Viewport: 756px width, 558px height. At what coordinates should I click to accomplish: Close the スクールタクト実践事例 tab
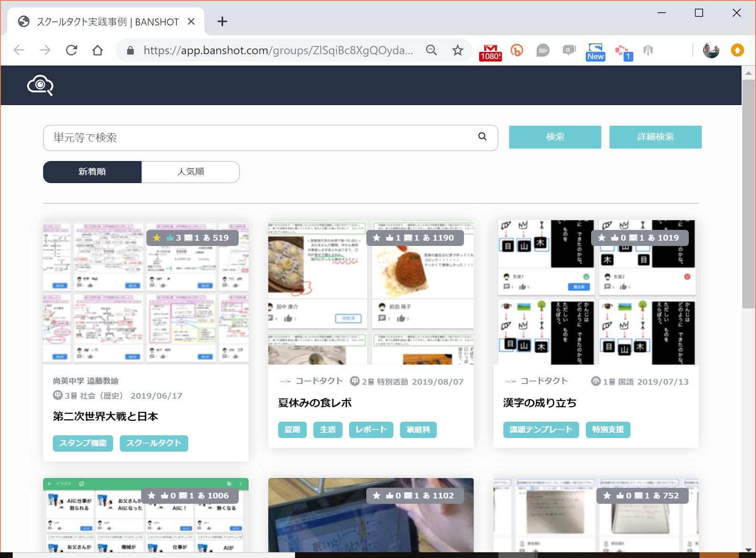coord(191,22)
